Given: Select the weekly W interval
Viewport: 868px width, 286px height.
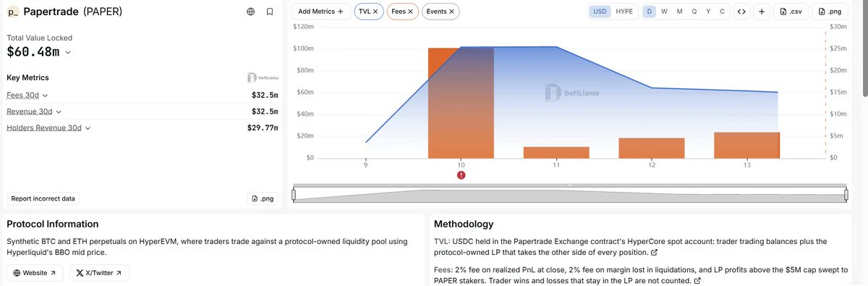Looking at the screenshot, I should tap(665, 12).
